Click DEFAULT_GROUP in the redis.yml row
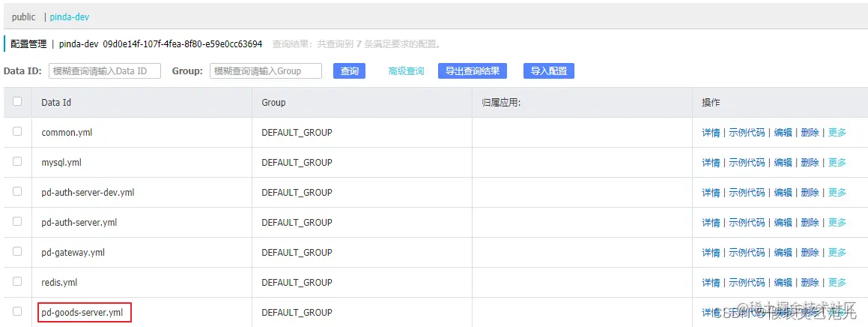Screen dimensions: 868x327 coord(297,282)
